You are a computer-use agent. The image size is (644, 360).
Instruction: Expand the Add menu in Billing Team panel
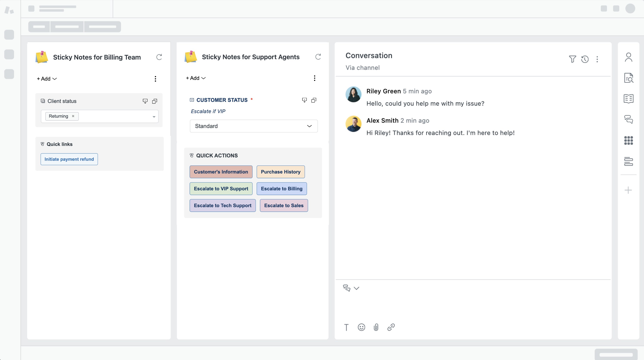tap(47, 79)
